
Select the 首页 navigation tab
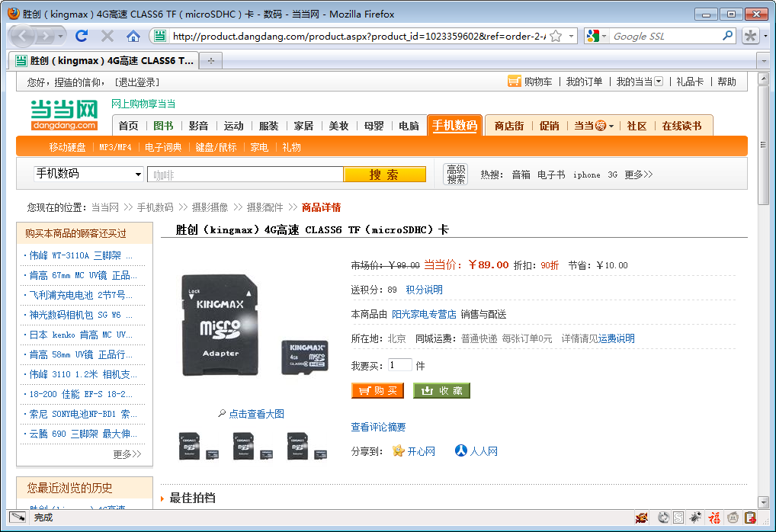129,126
